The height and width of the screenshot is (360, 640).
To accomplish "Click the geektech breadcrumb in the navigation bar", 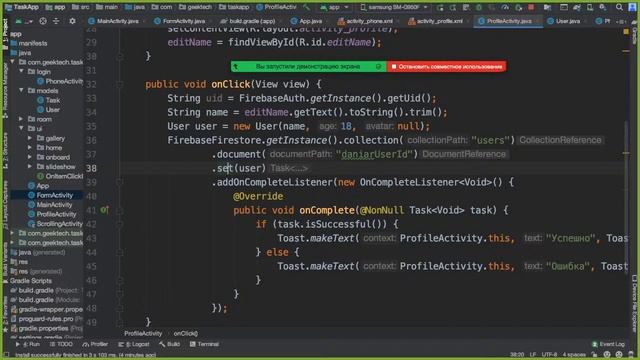I will coord(196,7).
